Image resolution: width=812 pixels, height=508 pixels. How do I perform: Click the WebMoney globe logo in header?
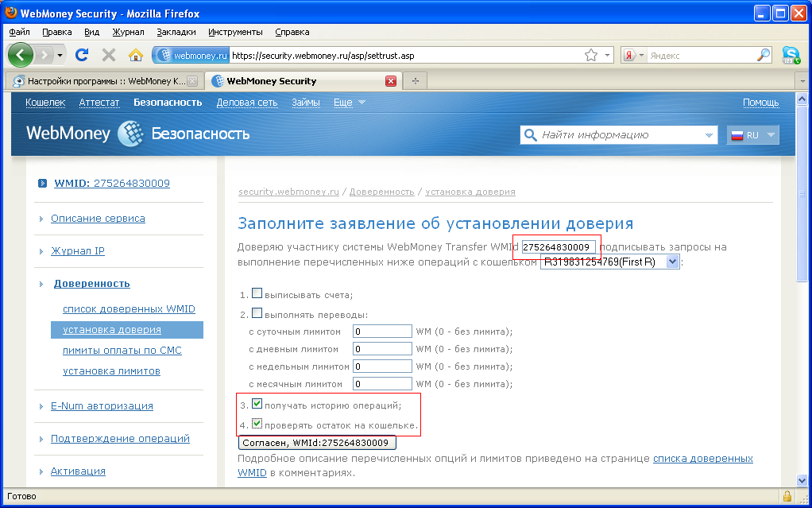pyautogui.click(x=130, y=134)
